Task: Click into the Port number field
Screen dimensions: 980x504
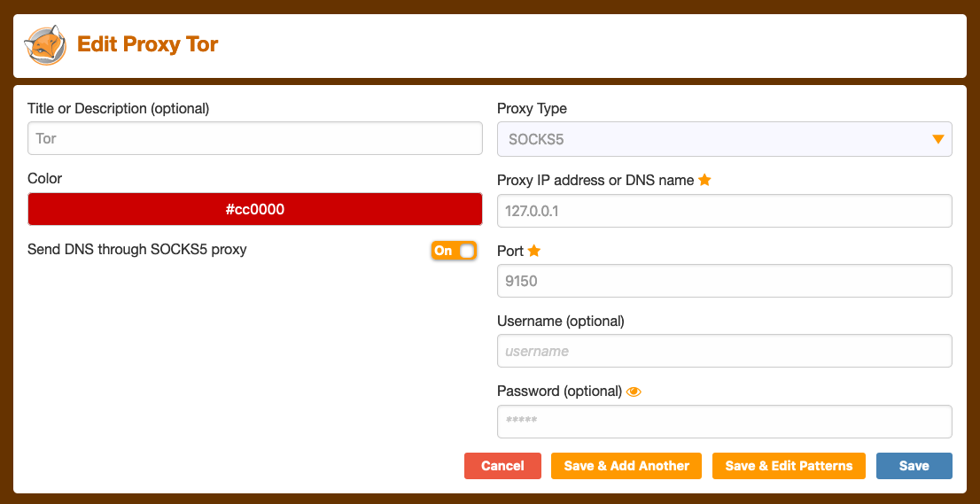Action: (724, 281)
